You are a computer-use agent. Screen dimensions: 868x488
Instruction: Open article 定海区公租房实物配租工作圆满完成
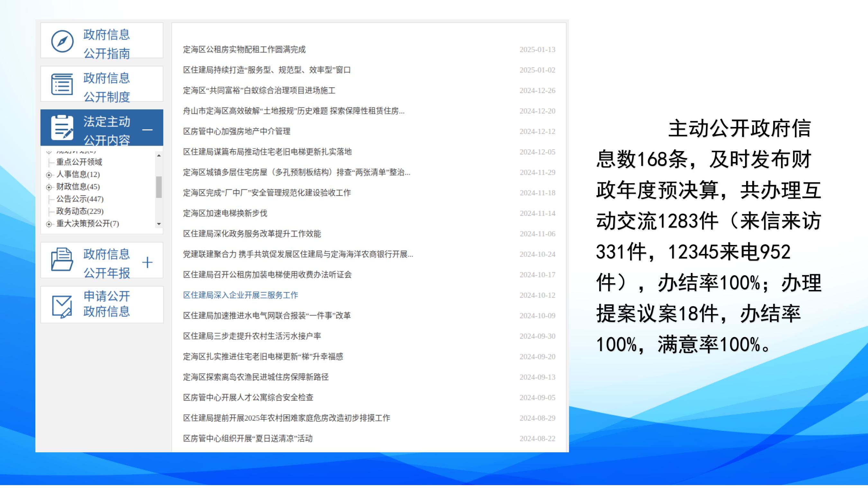[244, 50]
